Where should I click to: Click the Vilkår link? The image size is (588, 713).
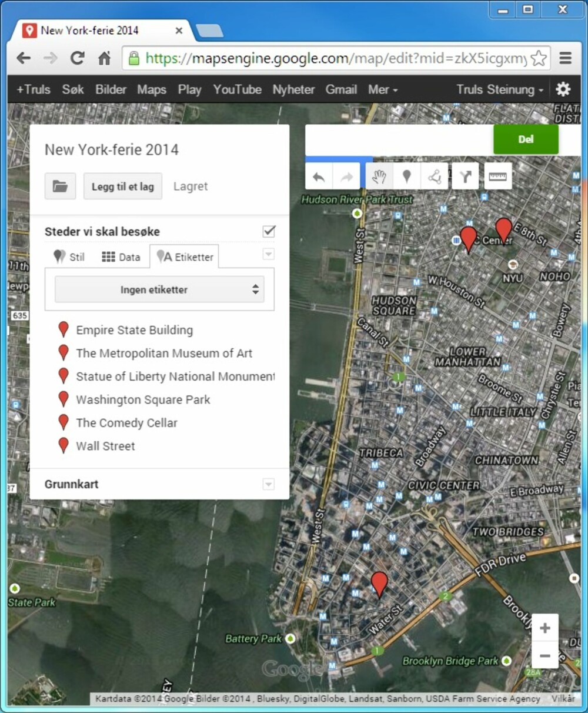[563, 698]
